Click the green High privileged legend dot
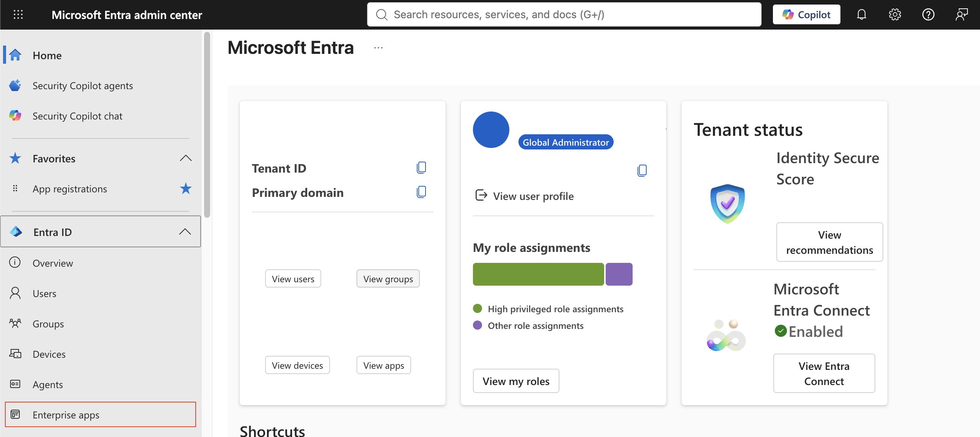Image resolution: width=980 pixels, height=437 pixels. 477,308
